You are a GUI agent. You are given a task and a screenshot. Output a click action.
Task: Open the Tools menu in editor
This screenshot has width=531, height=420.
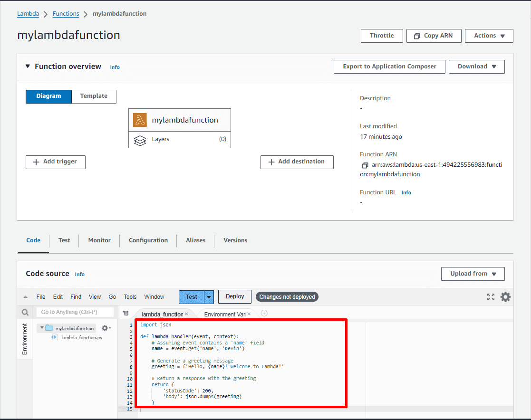pyautogui.click(x=130, y=297)
